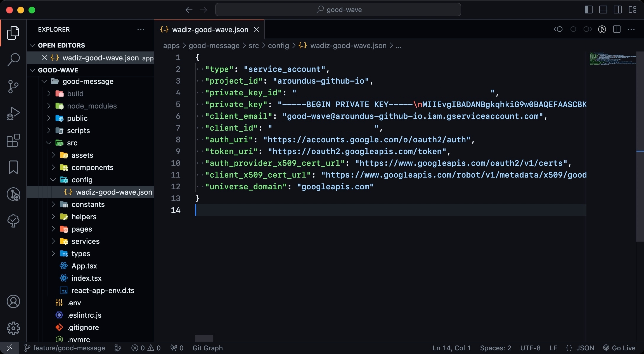
Task: Toggle the bottom panel visibility
Action: pyautogui.click(x=603, y=10)
